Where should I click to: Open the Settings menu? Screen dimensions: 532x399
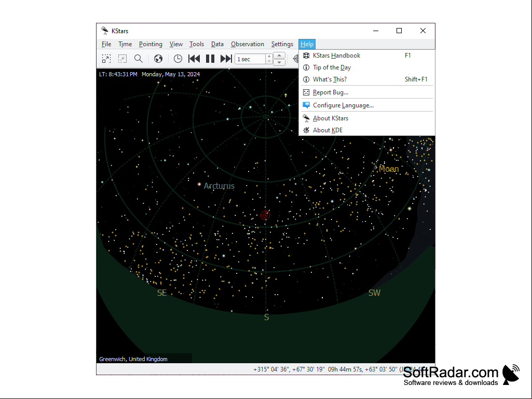[x=282, y=44]
